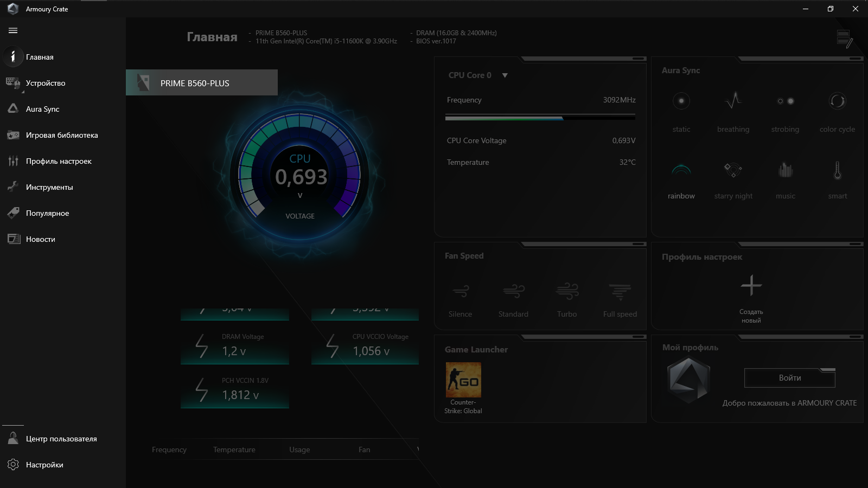Viewport: 868px width, 488px height.
Task: Click the Популярное tag icon
Action: pyautogui.click(x=13, y=213)
